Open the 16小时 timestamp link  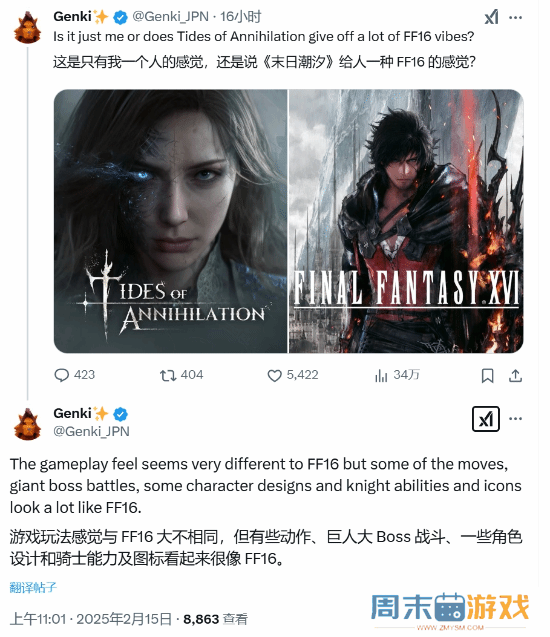coord(240,17)
